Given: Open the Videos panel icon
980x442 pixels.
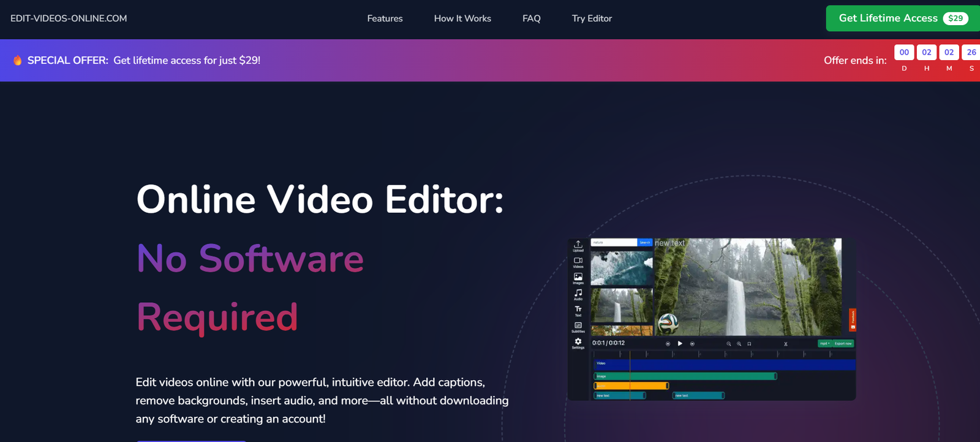Looking at the screenshot, I should pos(578,262).
